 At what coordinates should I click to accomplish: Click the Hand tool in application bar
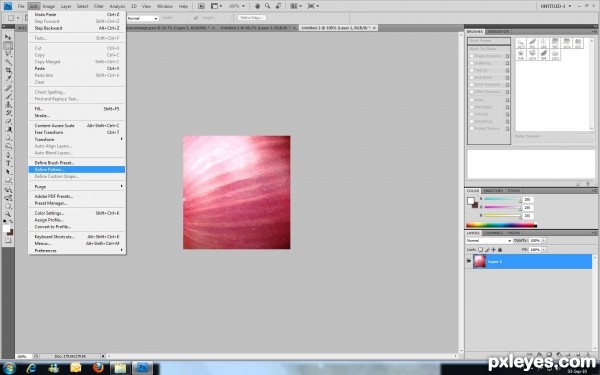coord(258,6)
